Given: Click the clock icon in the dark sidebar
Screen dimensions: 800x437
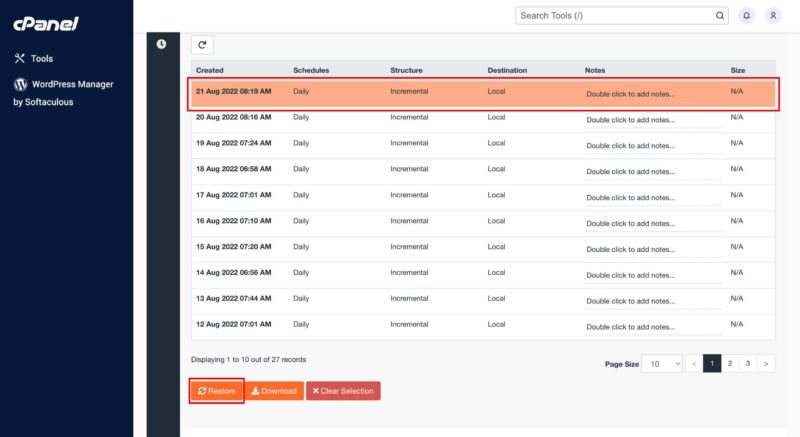Looking at the screenshot, I should point(161,44).
